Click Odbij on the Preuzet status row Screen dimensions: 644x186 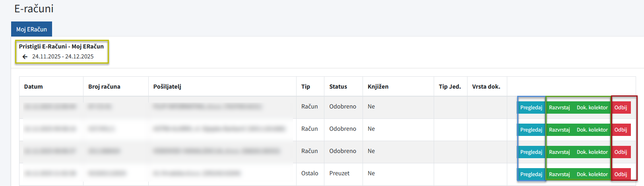(621, 174)
